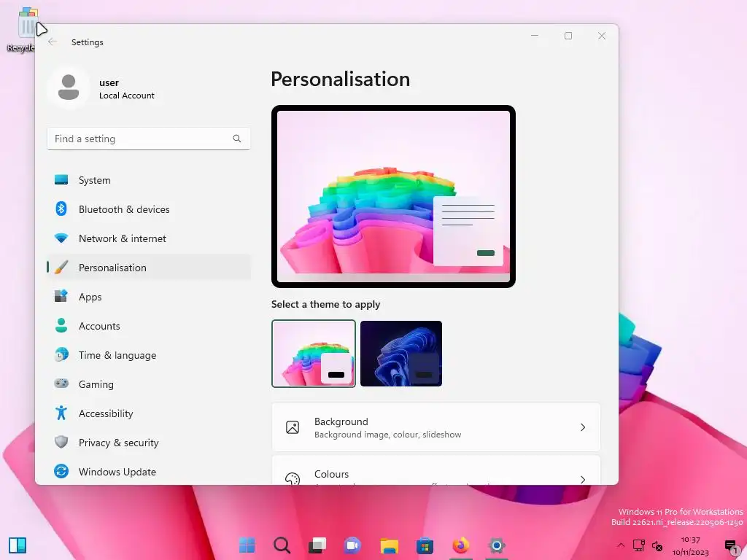Click the Accessibility figure icon in sidebar
This screenshot has height=560, width=747.
[x=61, y=413]
